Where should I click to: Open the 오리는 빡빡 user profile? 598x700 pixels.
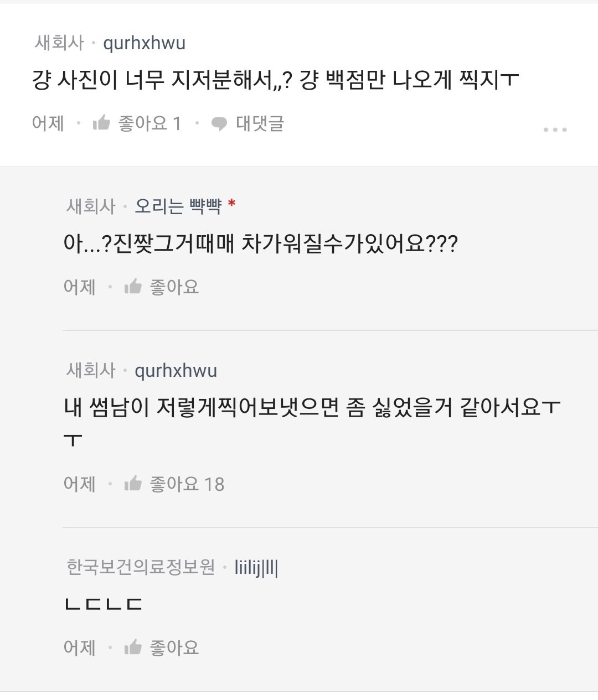[x=178, y=206]
